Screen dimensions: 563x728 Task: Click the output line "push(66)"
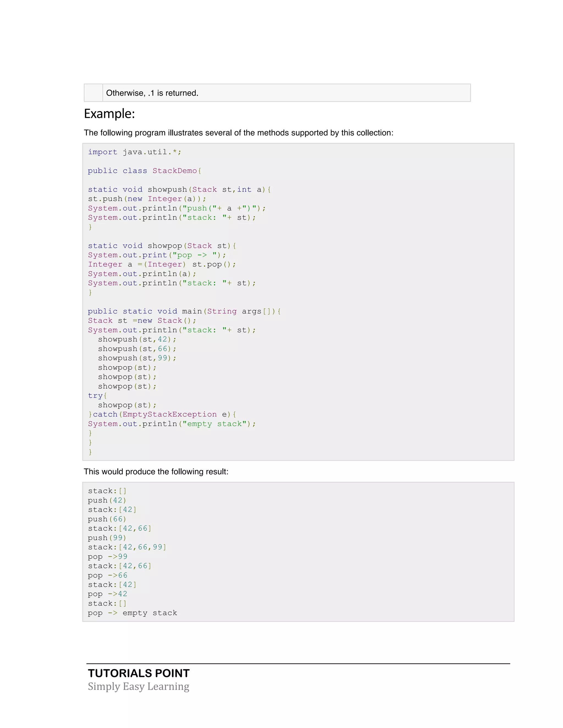point(107,519)
